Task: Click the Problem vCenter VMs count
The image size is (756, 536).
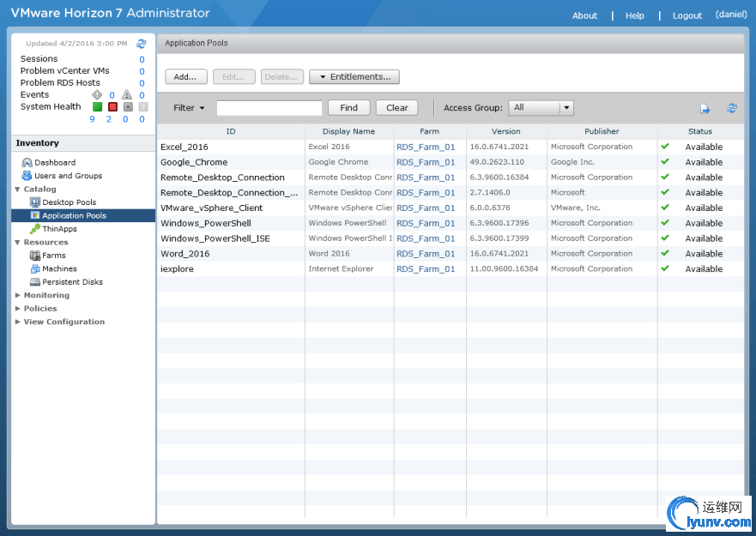Action: point(142,71)
